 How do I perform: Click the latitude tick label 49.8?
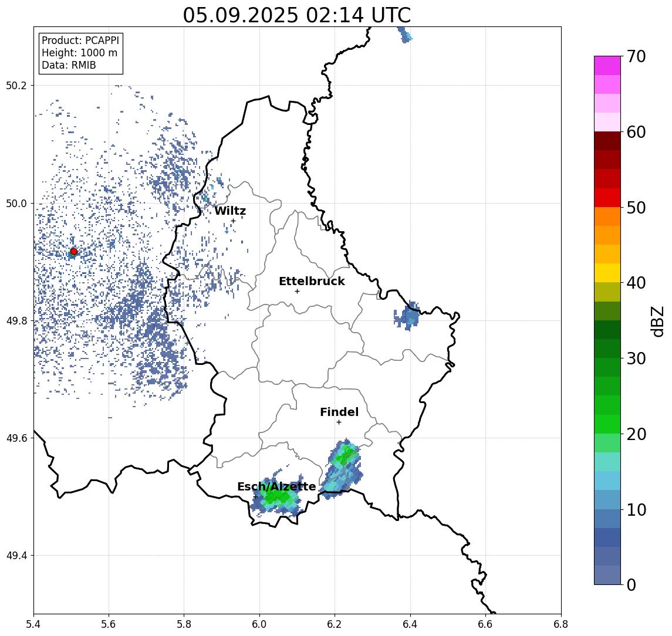tap(16, 320)
